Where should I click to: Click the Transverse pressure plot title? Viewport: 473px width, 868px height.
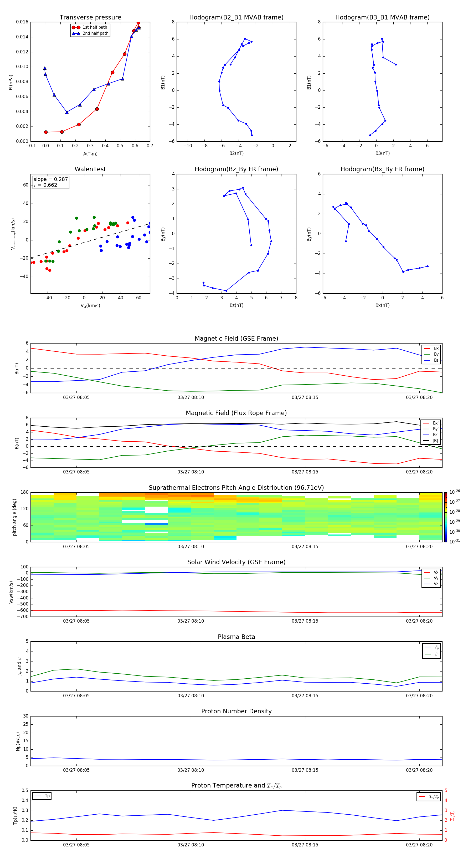pos(90,18)
